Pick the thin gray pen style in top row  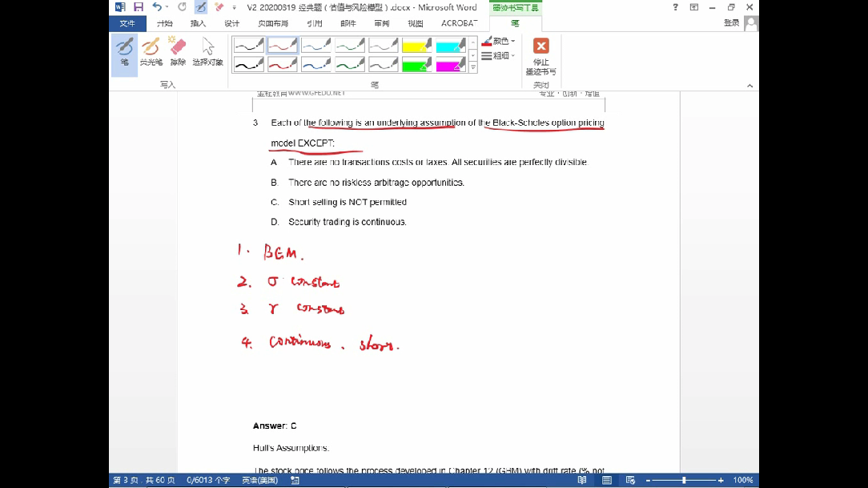(383, 45)
